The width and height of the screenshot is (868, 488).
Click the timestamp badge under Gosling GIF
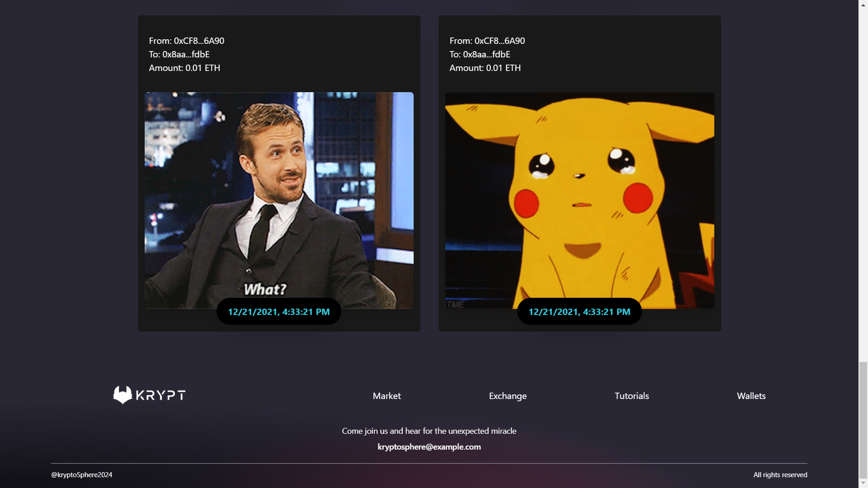pyautogui.click(x=279, y=312)
